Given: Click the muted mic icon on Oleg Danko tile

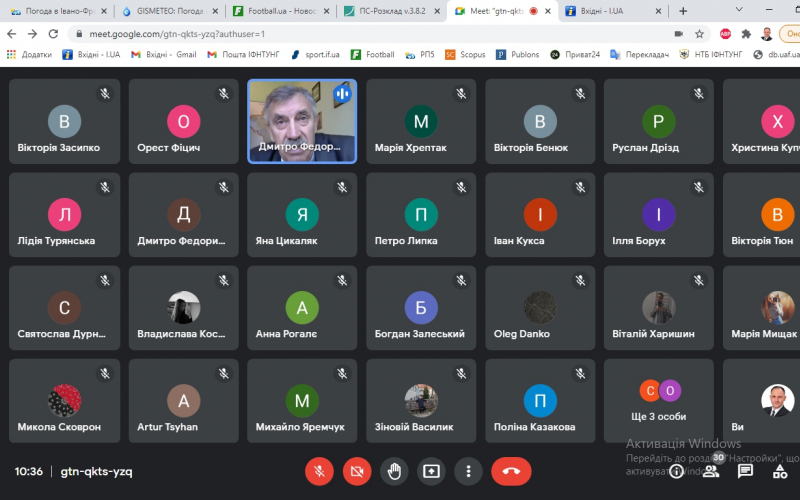Looking at the screenshot, I should click(x=580, y=280).
